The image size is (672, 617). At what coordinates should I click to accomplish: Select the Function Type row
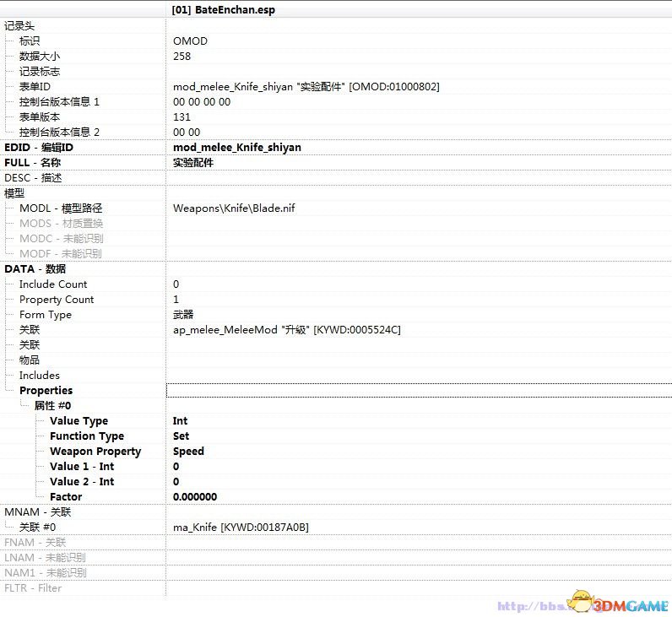click(87, 436)
